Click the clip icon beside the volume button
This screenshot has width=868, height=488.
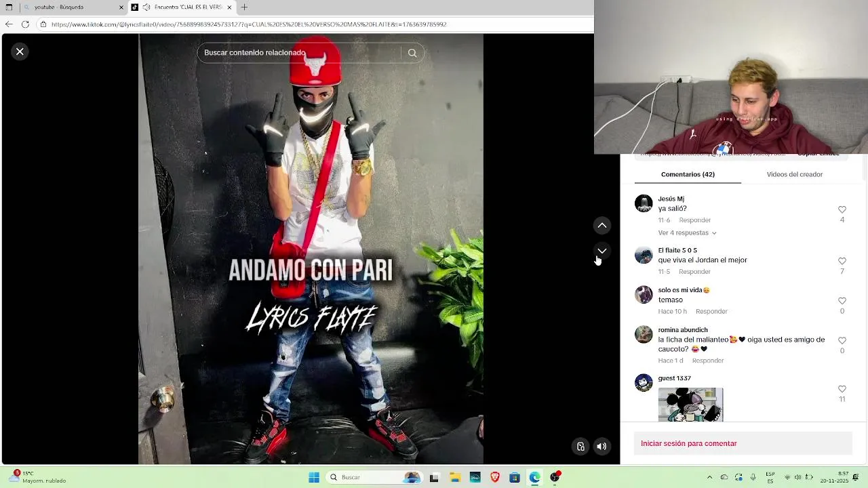pyautogui.click(x=580, y=446)
